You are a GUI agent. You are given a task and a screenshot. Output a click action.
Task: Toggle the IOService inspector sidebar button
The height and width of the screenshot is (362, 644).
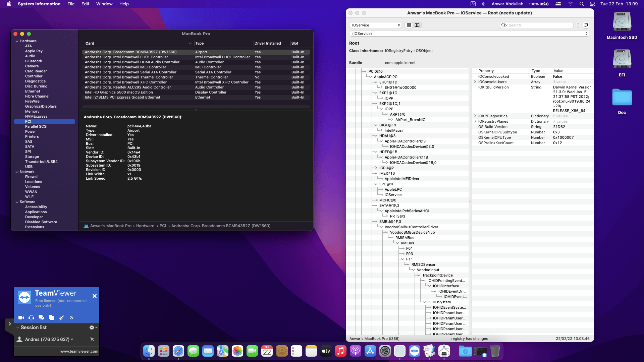(x=586, y=25)
